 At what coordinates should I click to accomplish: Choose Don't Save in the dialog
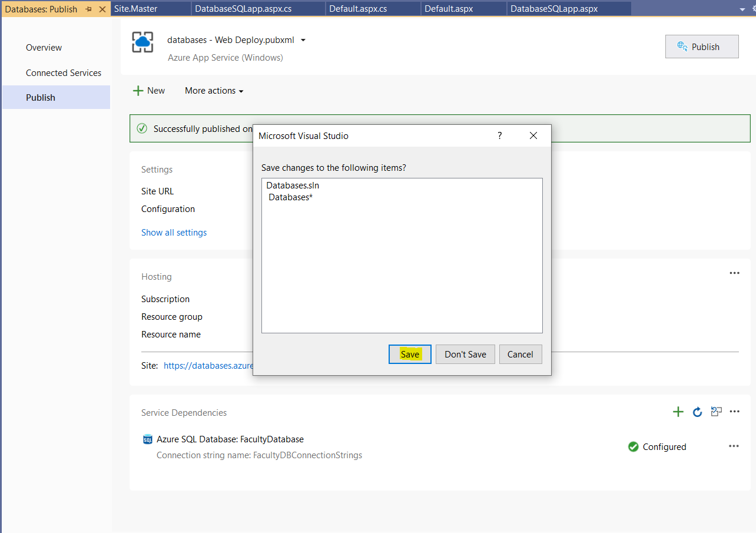(465, 354)
